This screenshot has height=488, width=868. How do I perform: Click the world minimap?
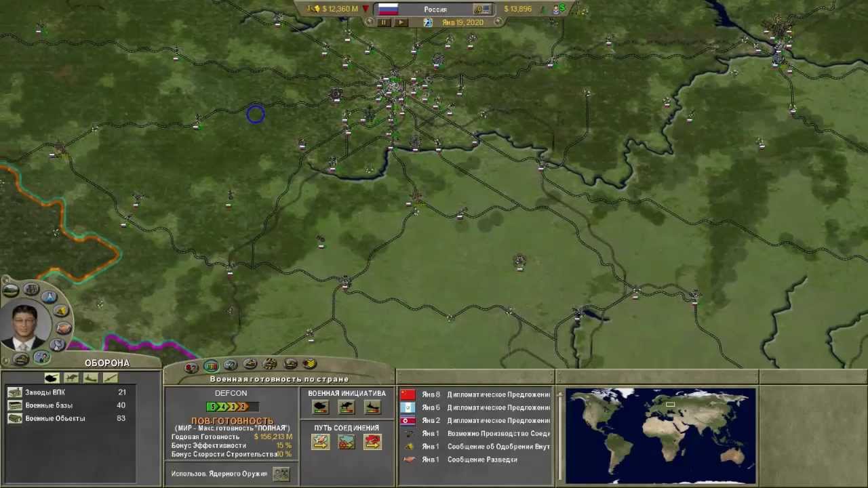(x=660, y=435)
